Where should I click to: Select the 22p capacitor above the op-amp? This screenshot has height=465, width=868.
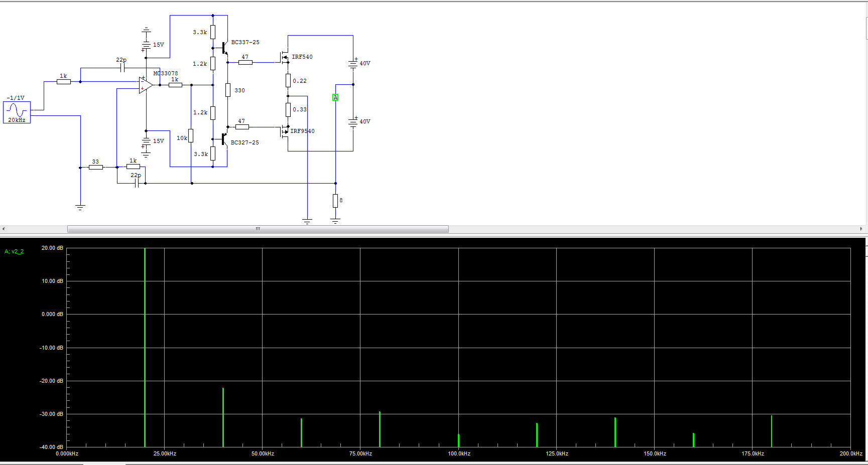coord(122,68)
